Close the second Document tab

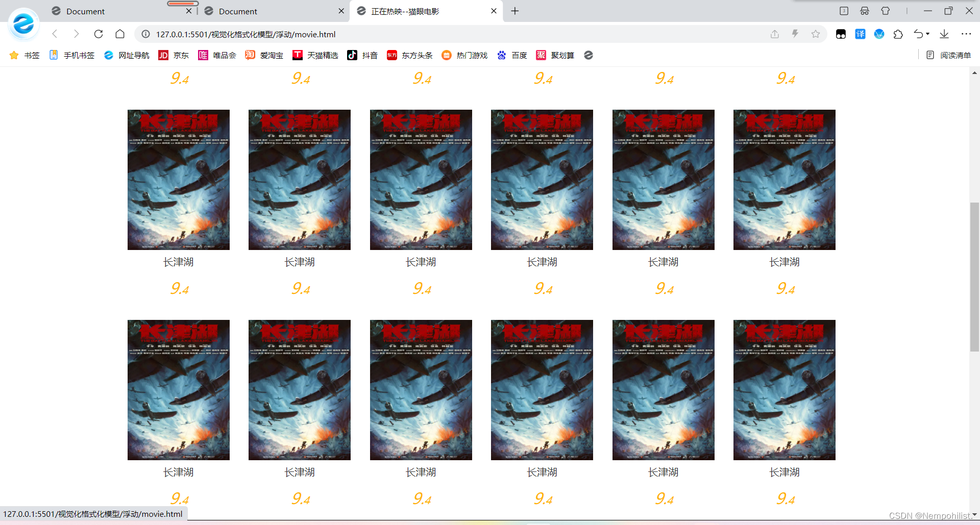pos(341,11)
